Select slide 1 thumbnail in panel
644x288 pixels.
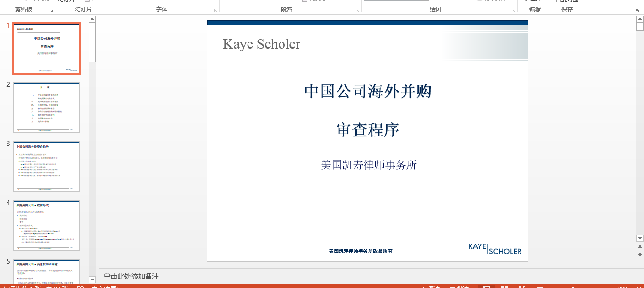point(47,48)
